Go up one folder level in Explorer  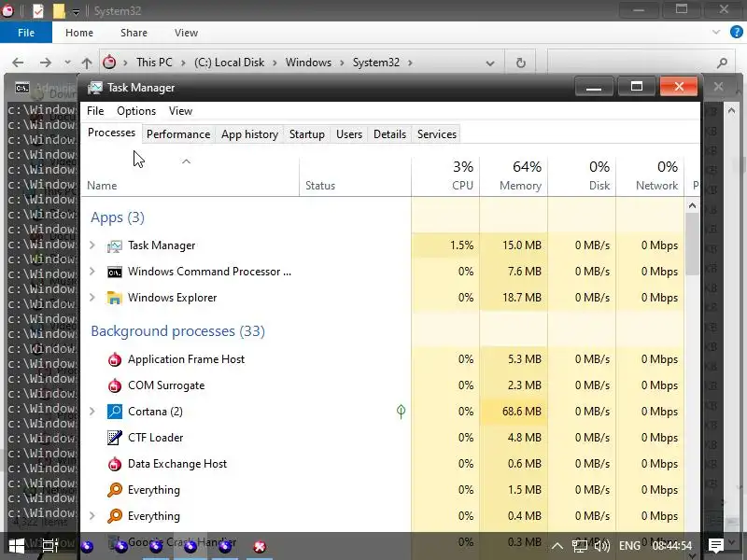[x=87, y=63]
